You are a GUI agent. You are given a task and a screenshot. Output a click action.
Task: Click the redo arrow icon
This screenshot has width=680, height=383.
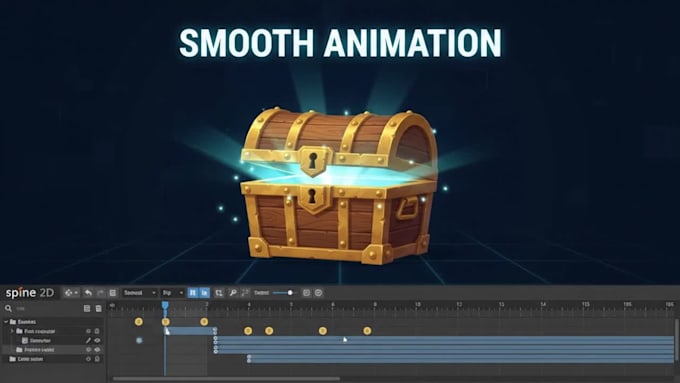pyautogui.click(x=100, y=293)
